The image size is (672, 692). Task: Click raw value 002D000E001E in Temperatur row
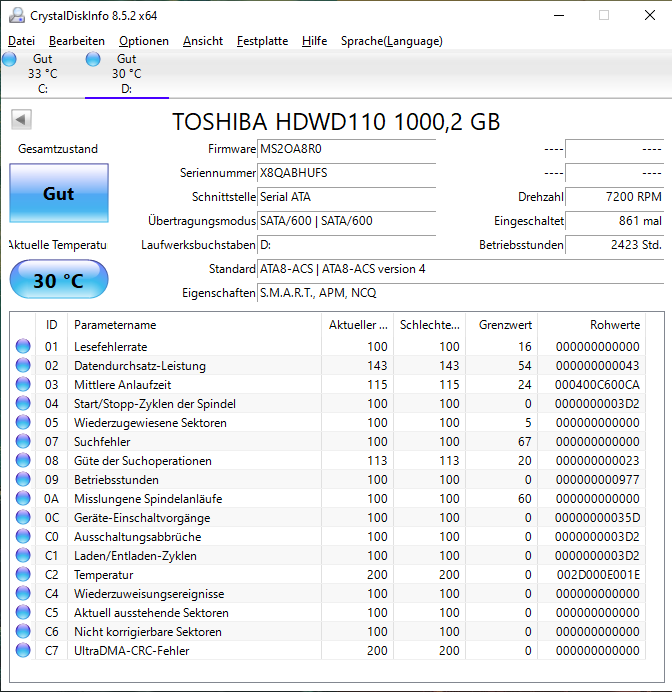click(x=598, y=575)
